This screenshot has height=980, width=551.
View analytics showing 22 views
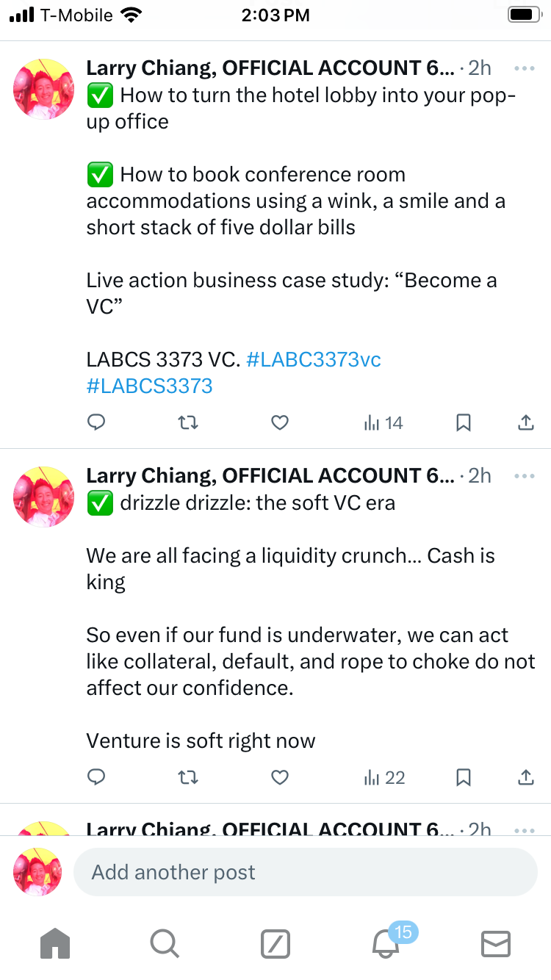(384, 777)
